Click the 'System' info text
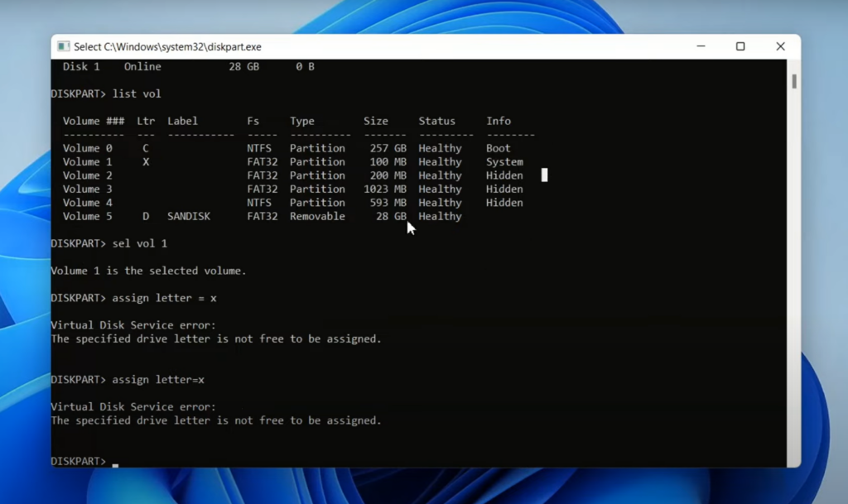The image size is (848, 504). tap(504, 161)
